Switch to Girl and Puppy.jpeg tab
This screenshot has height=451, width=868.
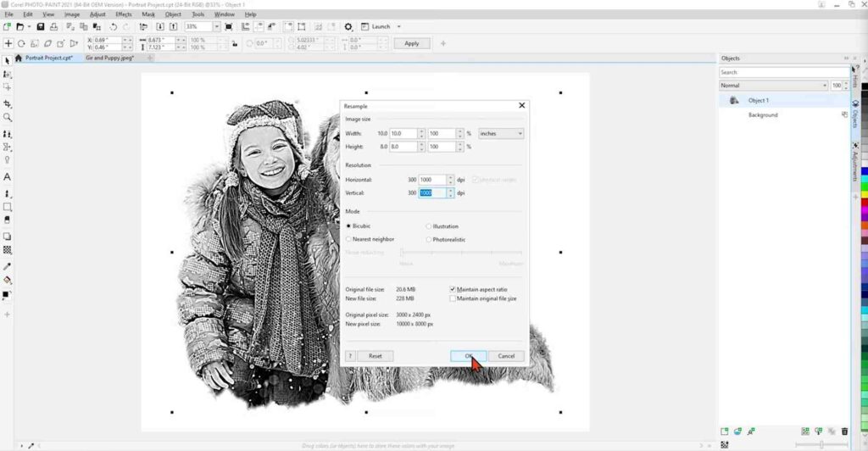(109, 58)
